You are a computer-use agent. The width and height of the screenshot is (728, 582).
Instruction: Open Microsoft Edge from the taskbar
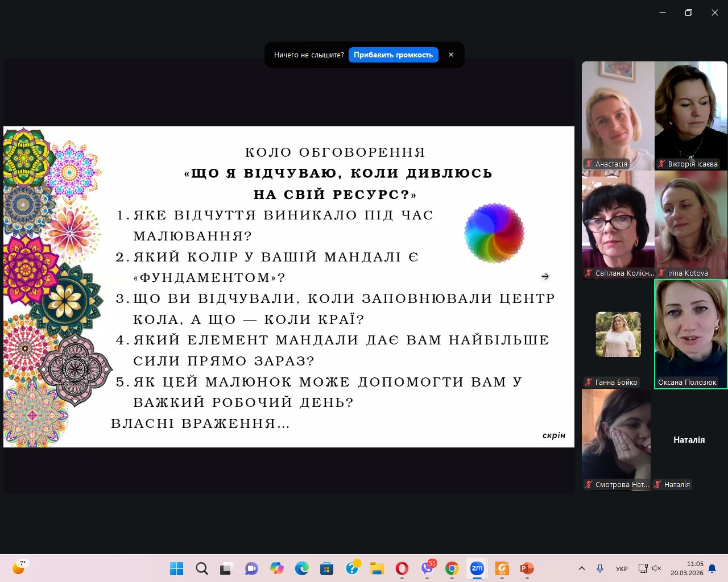(x=301, y=568)
